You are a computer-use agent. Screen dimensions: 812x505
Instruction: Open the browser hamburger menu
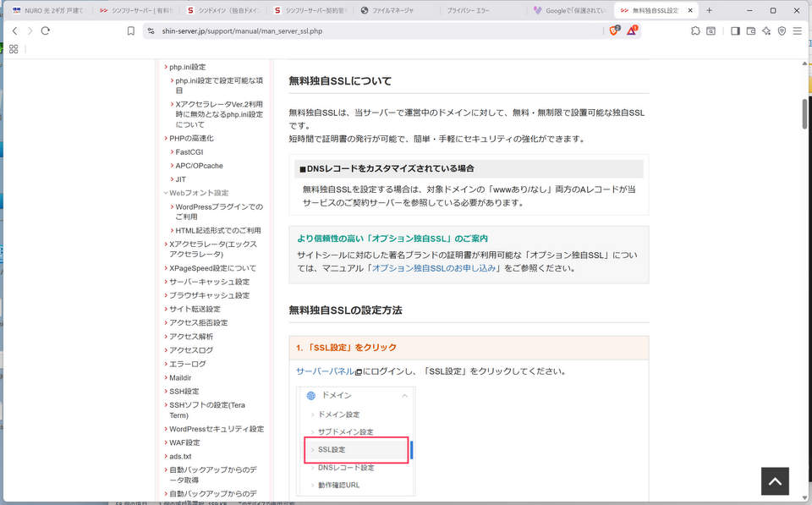tap(798, 30)
